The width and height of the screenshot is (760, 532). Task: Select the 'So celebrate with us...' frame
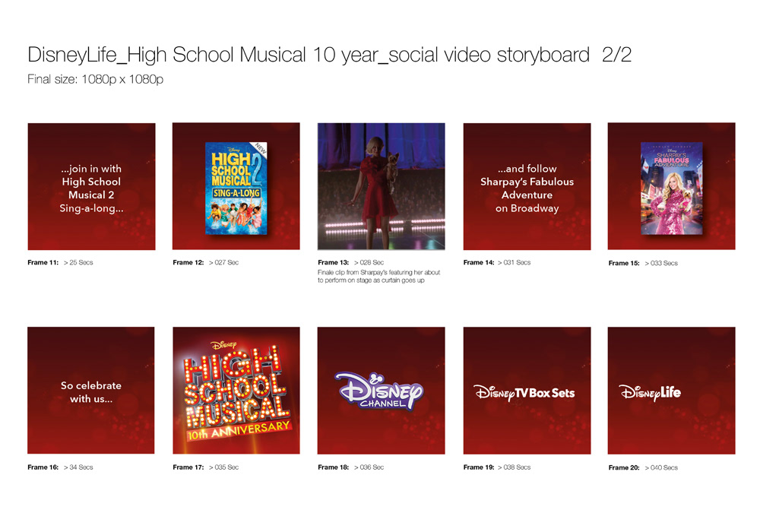coord(91,391)
